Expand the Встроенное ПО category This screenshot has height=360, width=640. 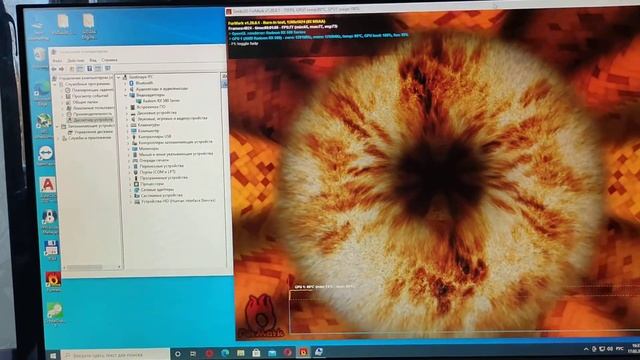coord(127,107)
